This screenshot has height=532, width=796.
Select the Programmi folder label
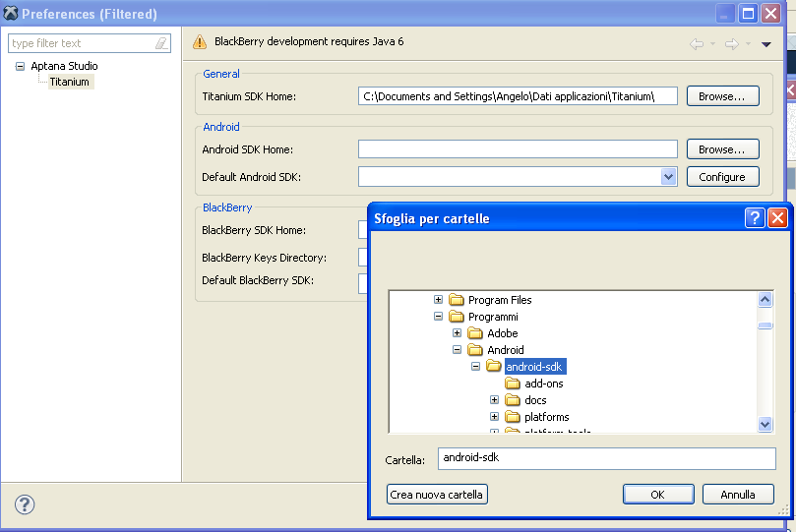pos(493,317)
